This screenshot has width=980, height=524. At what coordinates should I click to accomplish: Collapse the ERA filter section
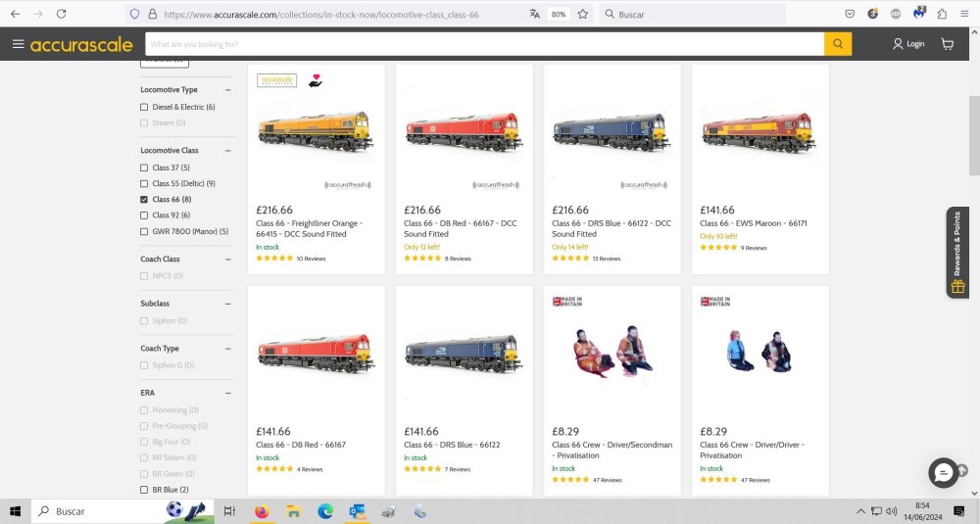click(x=228, y=393)
